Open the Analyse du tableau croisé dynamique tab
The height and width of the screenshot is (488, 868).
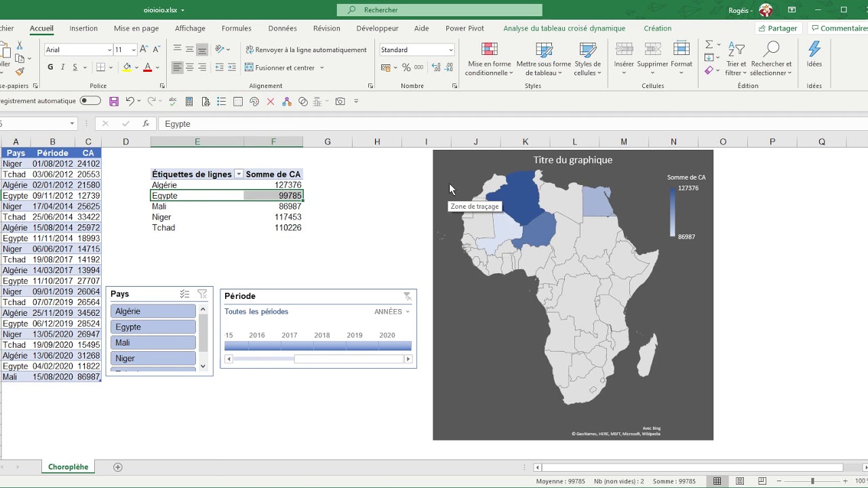coord(564,28)
